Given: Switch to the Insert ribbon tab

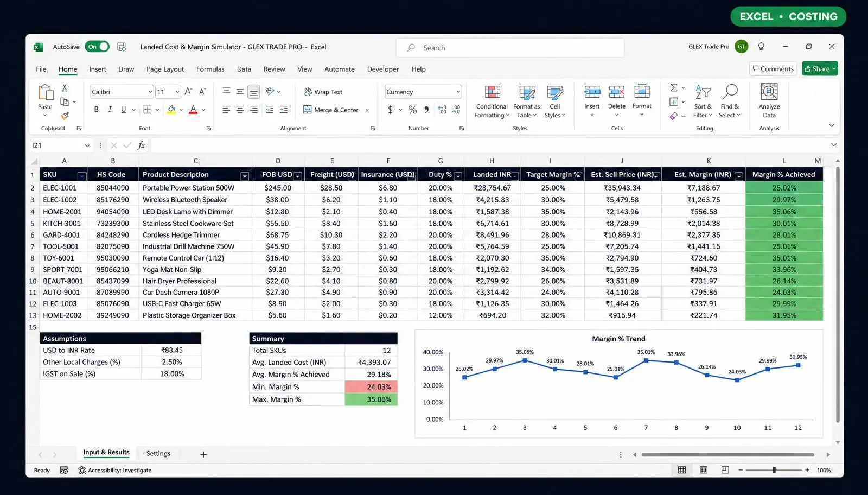Looking at the screenshot, I should click(x=98, y=69).
